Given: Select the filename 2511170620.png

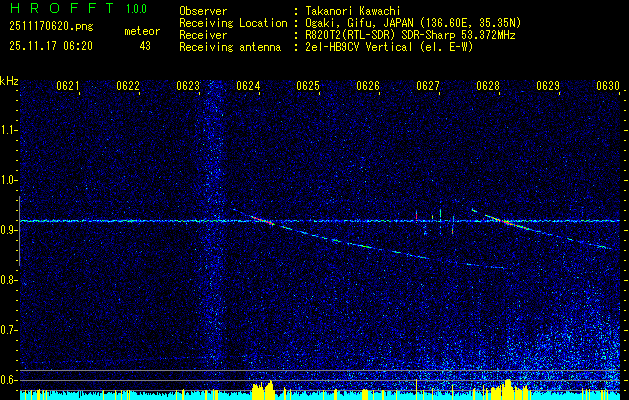Looking at the screenshot, I should click(x=51, y=27).
